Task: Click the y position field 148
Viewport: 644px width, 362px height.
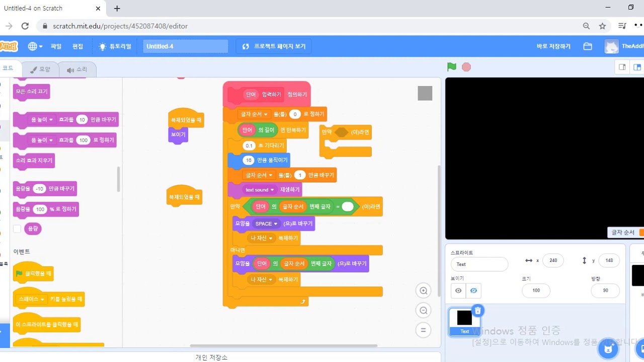Action: pyautogui.click(x=609, y=260)
